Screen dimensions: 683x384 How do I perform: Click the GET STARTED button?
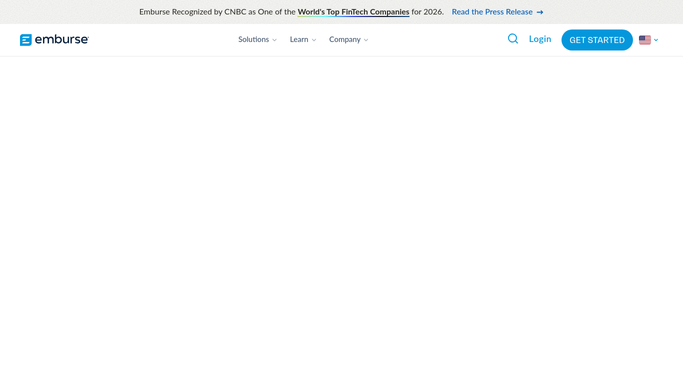[x=597, y=40]
